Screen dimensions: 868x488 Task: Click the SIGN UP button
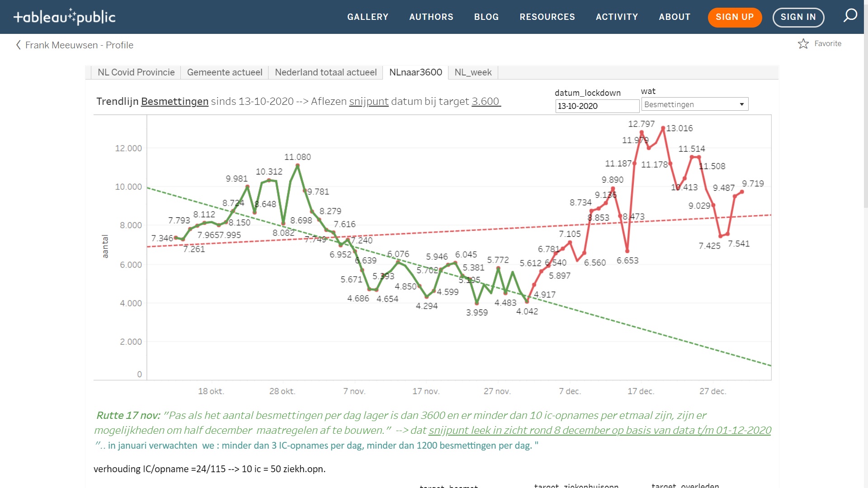[x=734, y=17]
